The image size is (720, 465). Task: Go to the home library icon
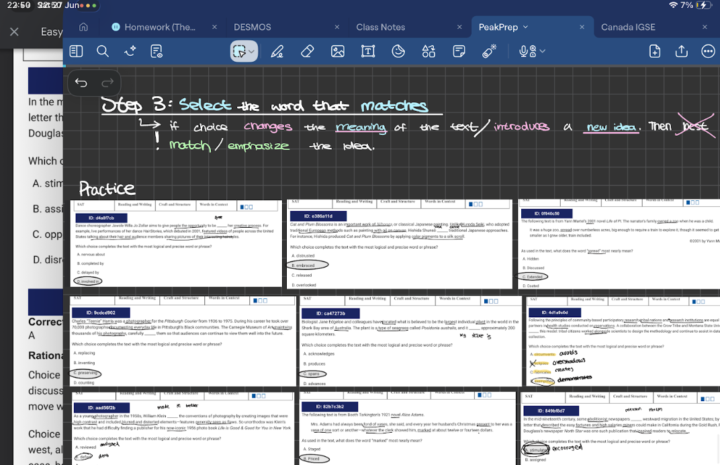(83, 27)
